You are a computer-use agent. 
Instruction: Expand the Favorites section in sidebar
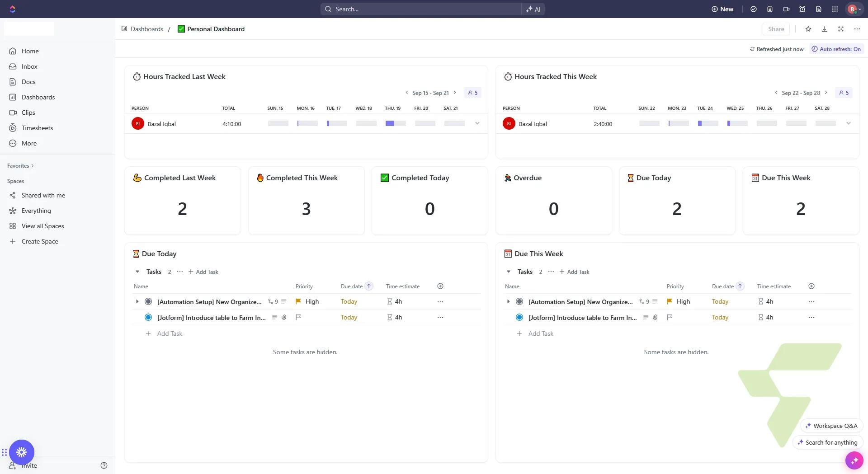20,166
